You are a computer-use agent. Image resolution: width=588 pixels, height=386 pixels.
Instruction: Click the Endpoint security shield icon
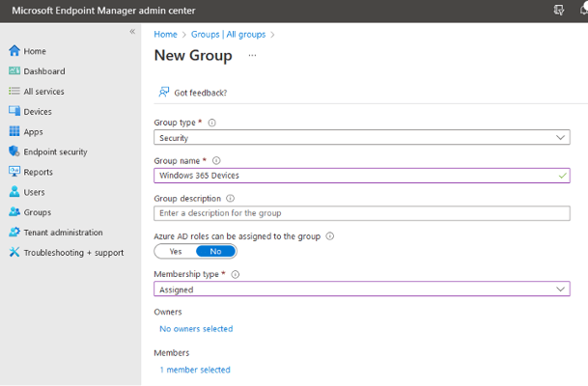pos(14,152)
